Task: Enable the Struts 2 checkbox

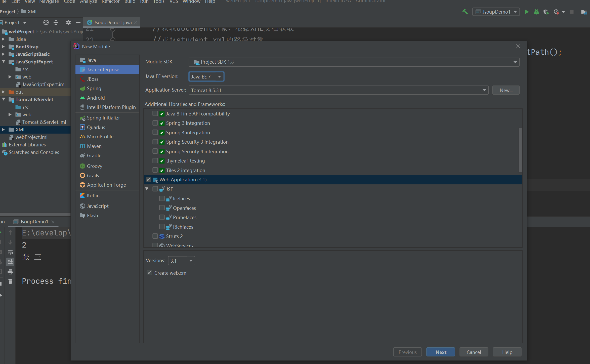Action: point(155,236)
